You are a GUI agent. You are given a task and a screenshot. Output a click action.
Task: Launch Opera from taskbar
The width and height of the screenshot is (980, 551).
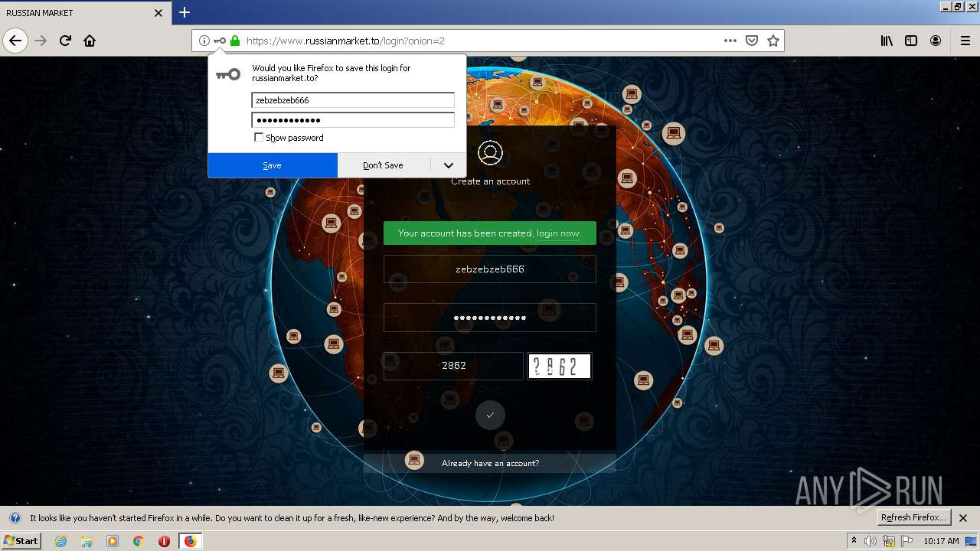[164, 541]
